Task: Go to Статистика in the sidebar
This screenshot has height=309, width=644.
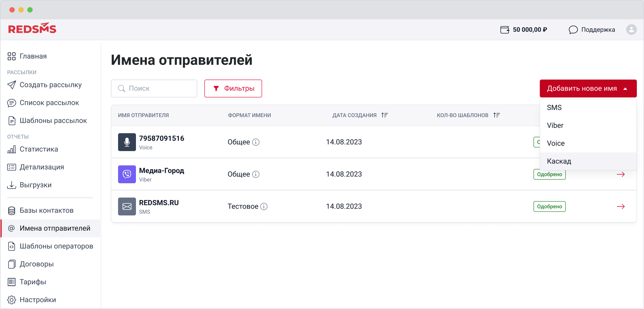Action: click(39, 149)
